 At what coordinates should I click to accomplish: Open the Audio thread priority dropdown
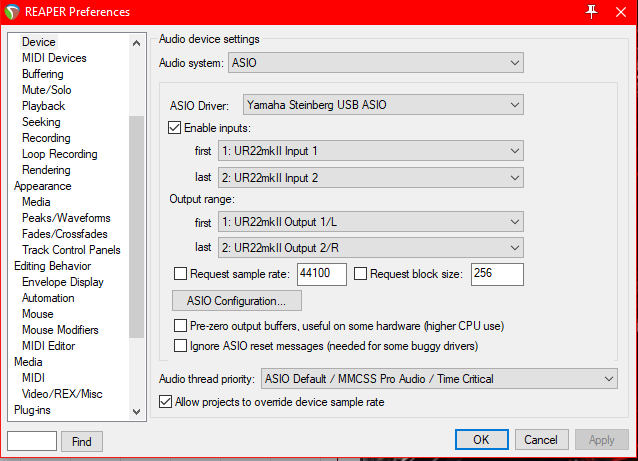coord(438,379)
